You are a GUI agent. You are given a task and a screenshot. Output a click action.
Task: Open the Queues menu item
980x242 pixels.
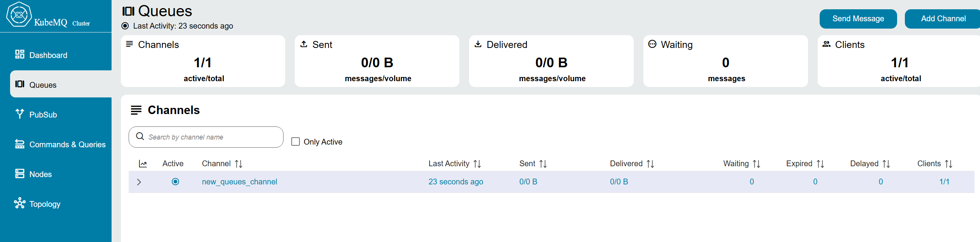43,85
